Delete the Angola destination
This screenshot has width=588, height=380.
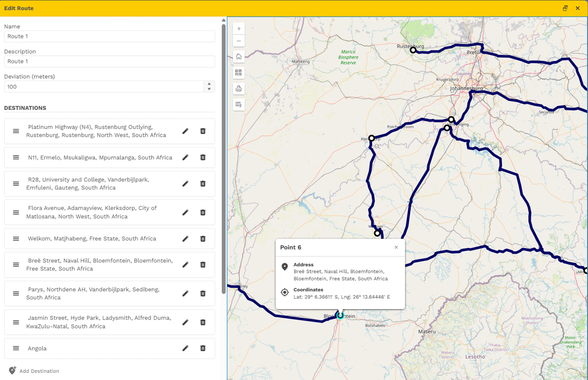coord(203,349)
